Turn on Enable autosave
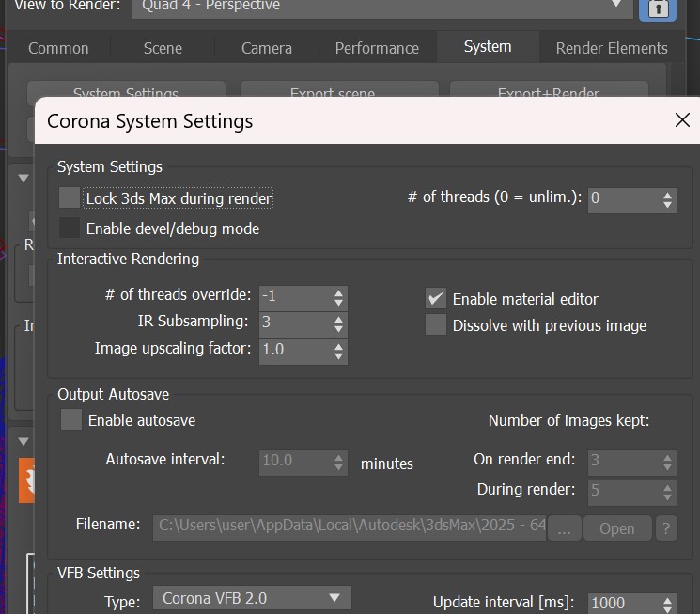The height and width of the screenshot is (614, 700). point(71,419)
